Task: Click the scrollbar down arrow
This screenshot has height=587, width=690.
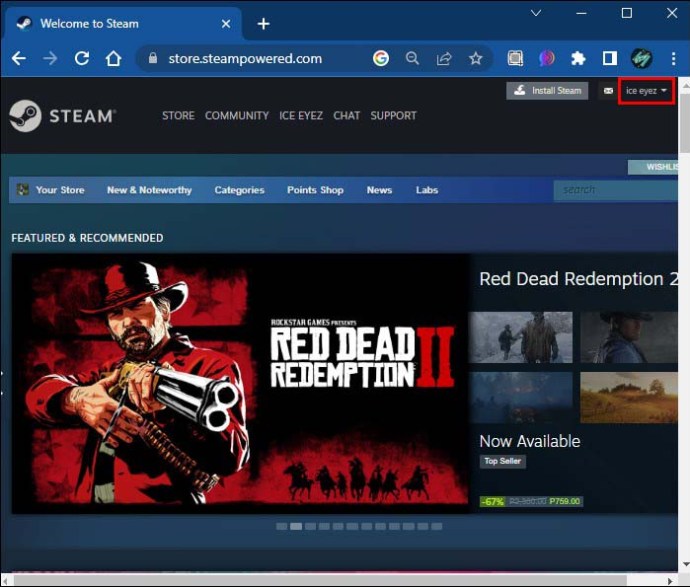Action: pyautogui.click(x=685, y=565)
